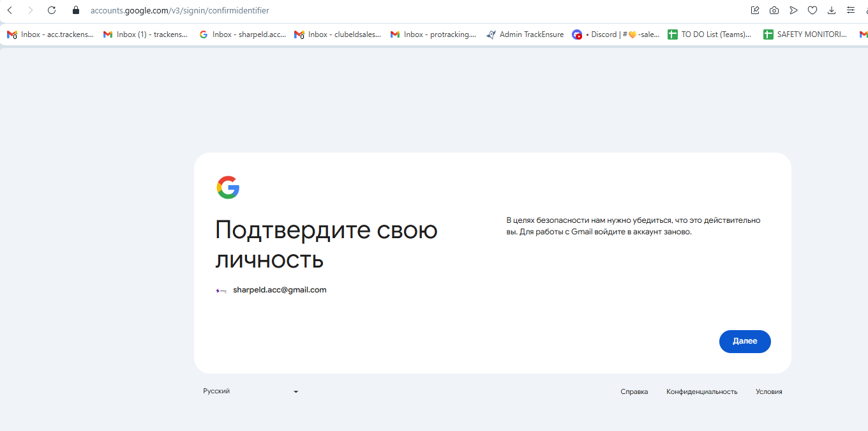This screenshot has height=431, width=868.
Task: Open the send/flow arrow icon
Action: (x=793, y=10)
